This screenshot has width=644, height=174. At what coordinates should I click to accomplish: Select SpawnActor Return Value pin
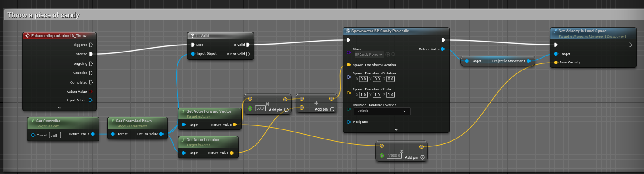[x=443, y=49]
